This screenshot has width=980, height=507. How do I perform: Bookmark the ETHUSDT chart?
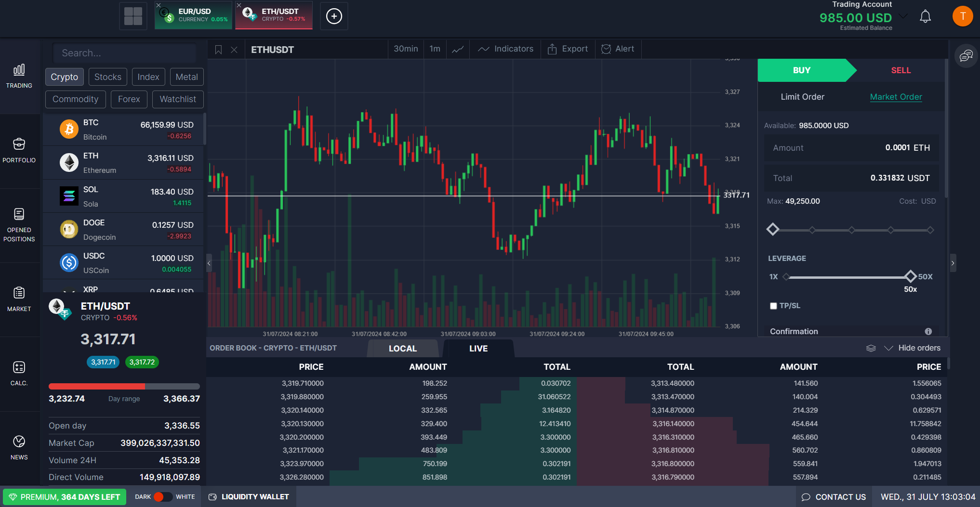[x=218, y=50]
